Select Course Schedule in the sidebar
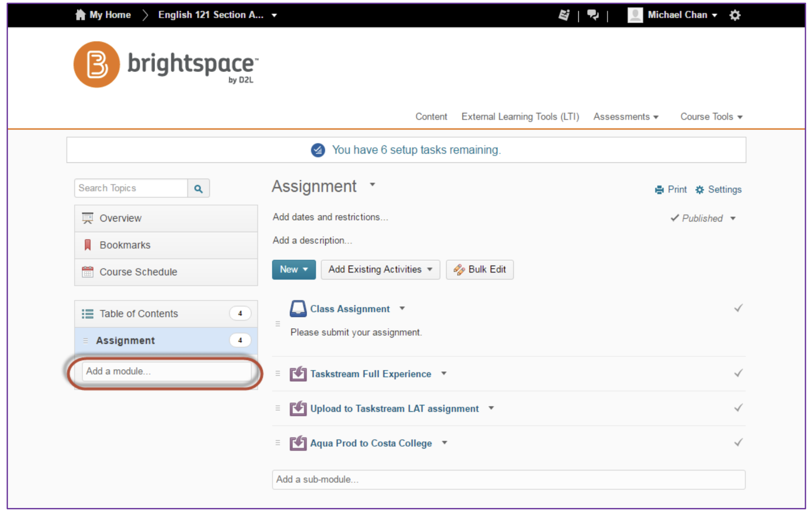 pyautogui.click(x=166, y=272)
